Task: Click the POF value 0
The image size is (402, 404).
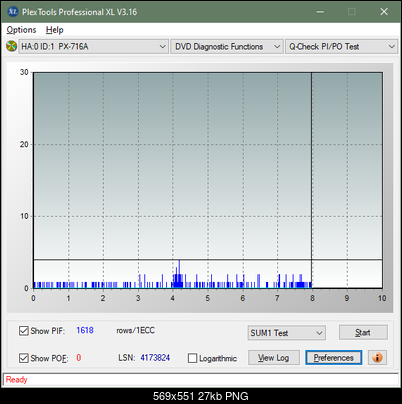Action: [x=79, y=358]
